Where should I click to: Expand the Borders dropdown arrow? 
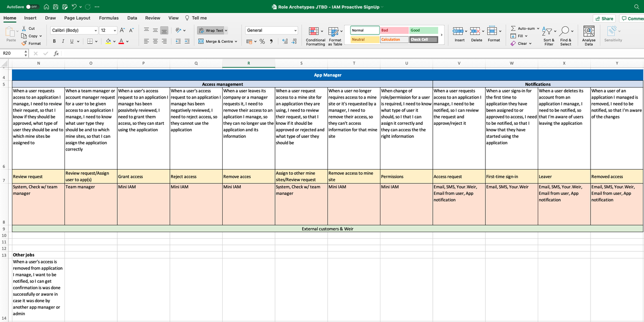pyautogui.click(x=97, y=41)
